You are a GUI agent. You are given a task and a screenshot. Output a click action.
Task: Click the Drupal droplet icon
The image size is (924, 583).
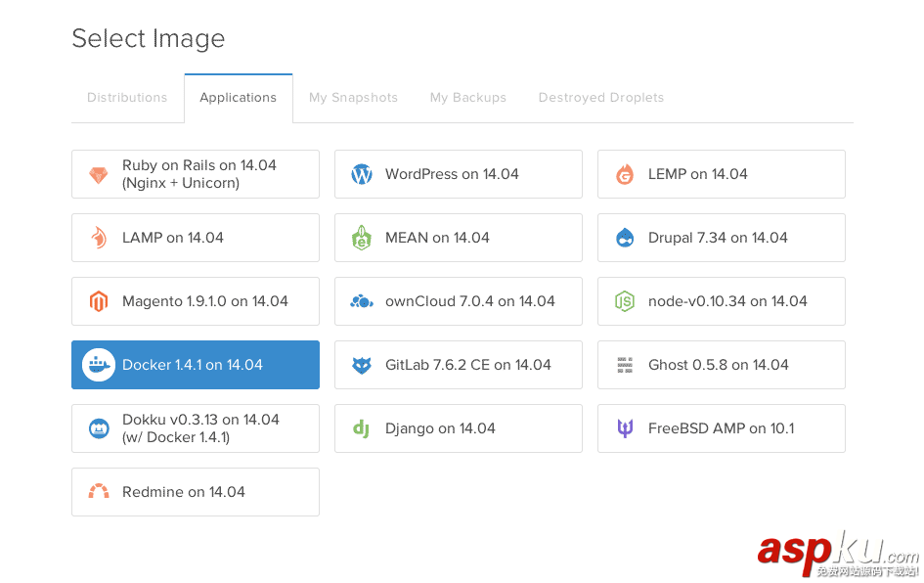click(625, 238)
